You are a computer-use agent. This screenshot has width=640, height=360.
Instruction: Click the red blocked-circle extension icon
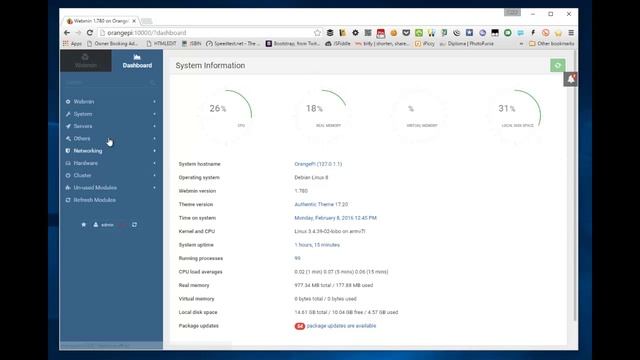[x=546, y=33]
